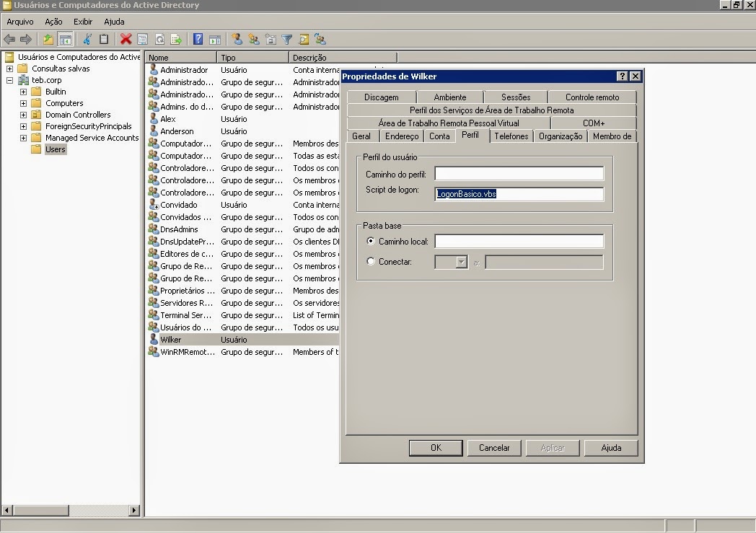Find objects using the magnifier icon
Viewport: 756px width, 533px height.
[x=302, y=39]
